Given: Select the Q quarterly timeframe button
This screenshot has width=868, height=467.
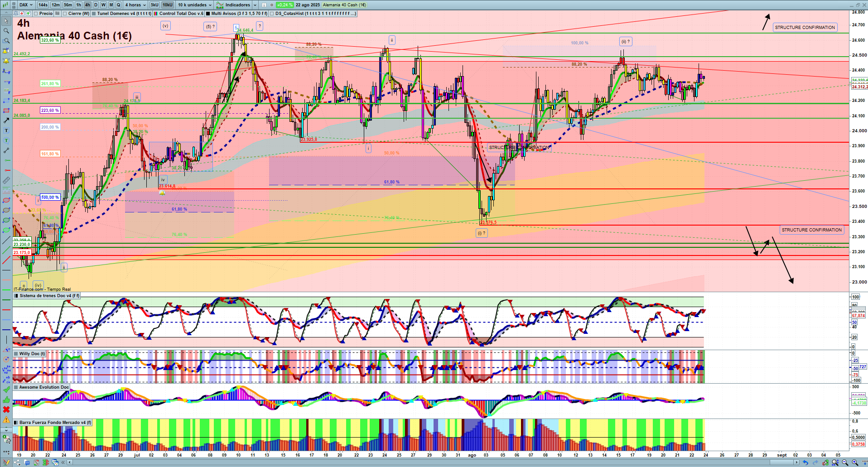Looking at the screenshot, I should [119, 5].
